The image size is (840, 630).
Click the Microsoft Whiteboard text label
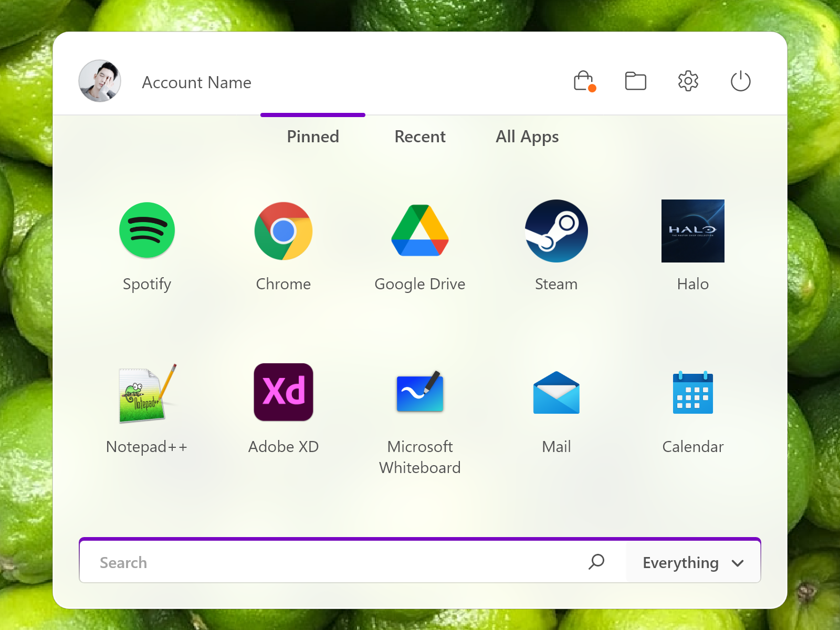tap(420, 457)
